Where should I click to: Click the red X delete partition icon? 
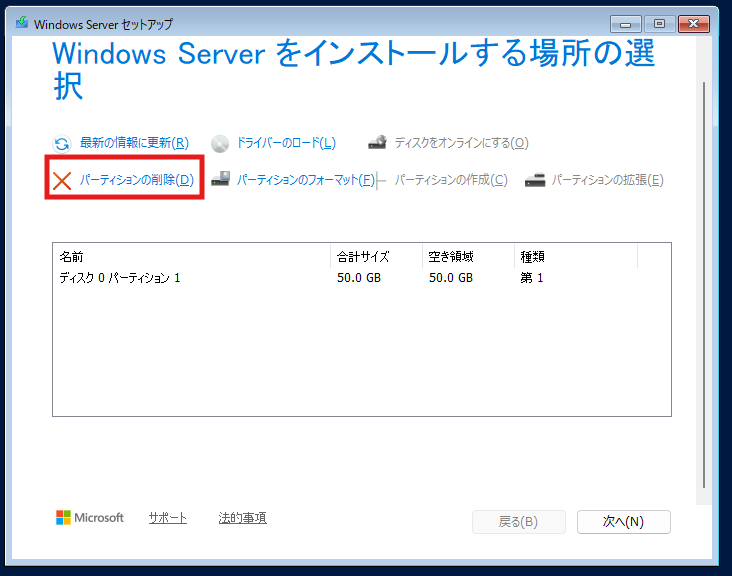click(x=62, y=181)
